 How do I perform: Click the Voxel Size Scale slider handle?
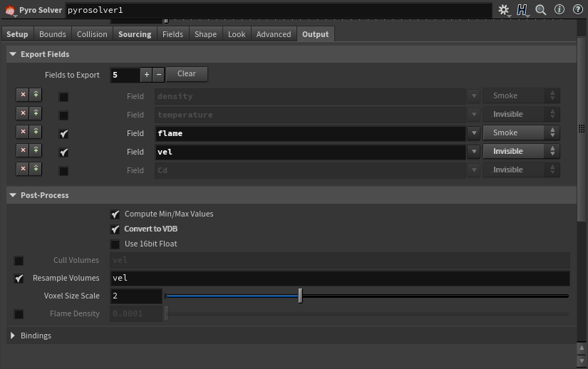300,296
